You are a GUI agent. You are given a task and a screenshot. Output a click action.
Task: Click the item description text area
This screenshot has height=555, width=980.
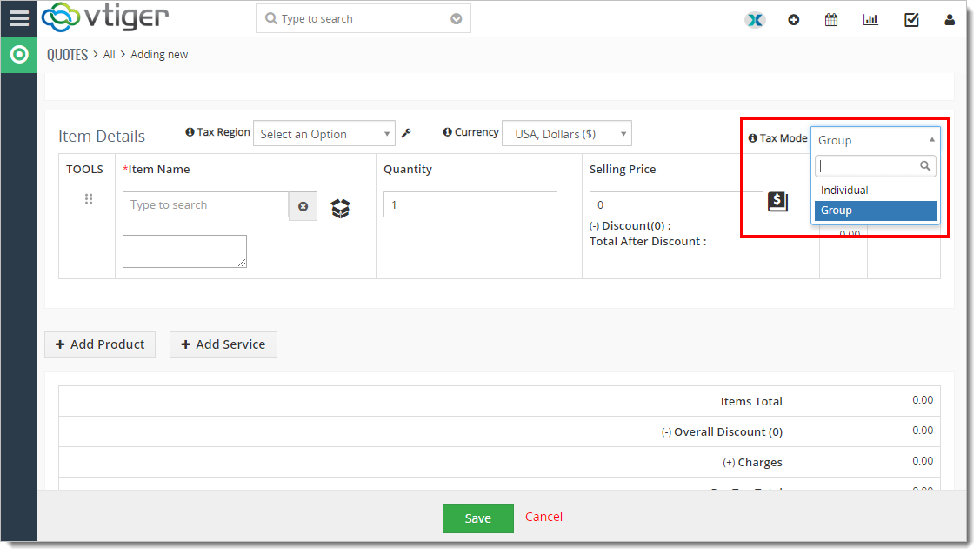pyautogui.click(x=185, y=251)
